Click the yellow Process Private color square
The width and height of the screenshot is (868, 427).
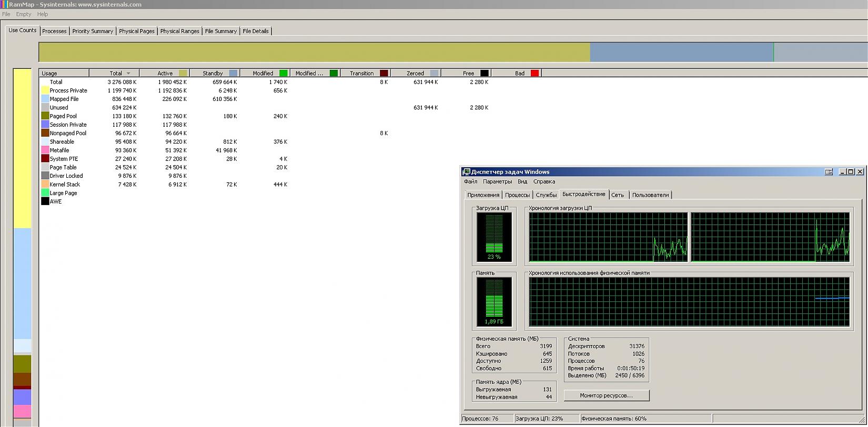tap(45, 90)
